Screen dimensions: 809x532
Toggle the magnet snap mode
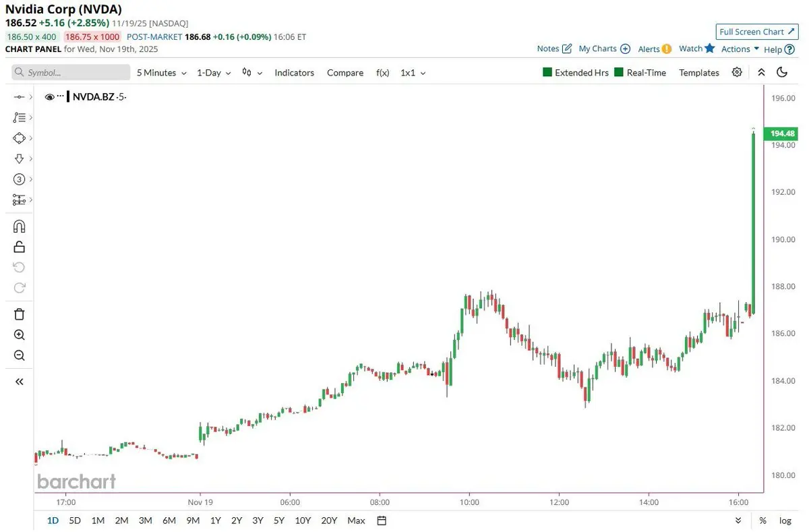(19, 227)
